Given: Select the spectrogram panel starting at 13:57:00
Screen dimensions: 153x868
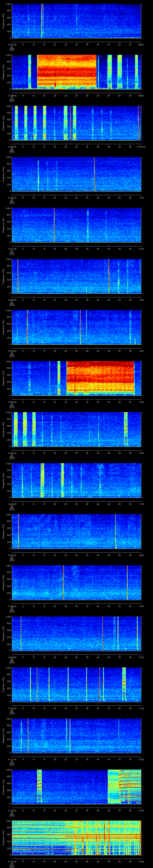Looking at the screenshot, I should coord(77,21).
